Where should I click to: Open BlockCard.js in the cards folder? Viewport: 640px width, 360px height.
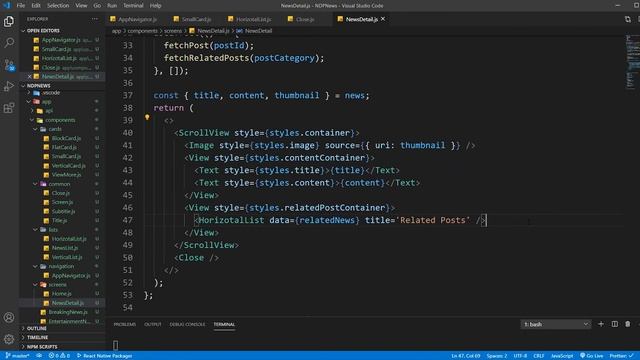(66, 138)
